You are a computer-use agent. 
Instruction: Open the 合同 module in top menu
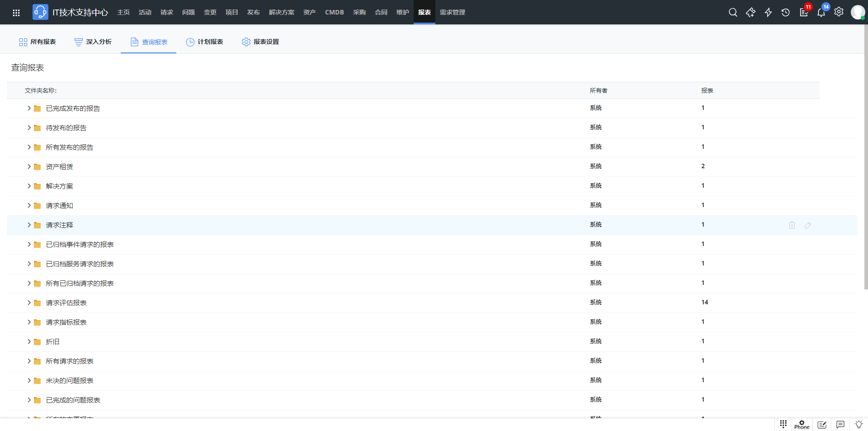pyautogui.click(x=381, y=12)
